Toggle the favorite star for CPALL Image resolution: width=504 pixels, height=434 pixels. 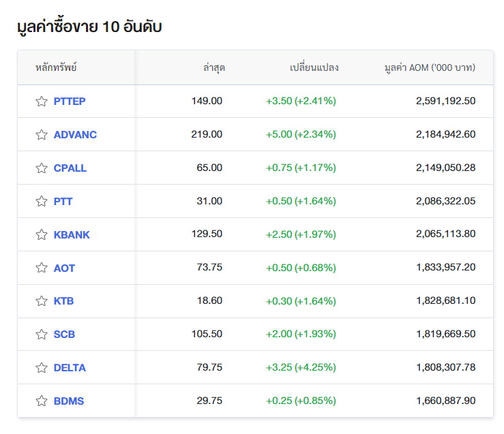[x=42, y=168]
